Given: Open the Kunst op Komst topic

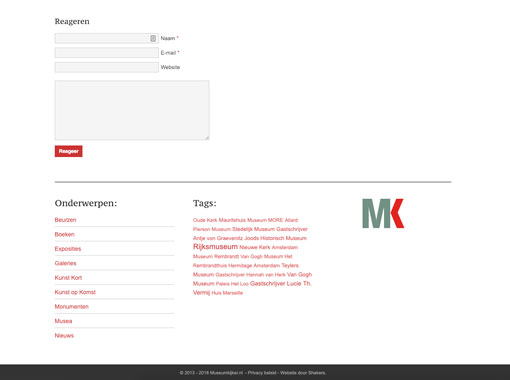Looking at the screenshot, I should [75, 292].
